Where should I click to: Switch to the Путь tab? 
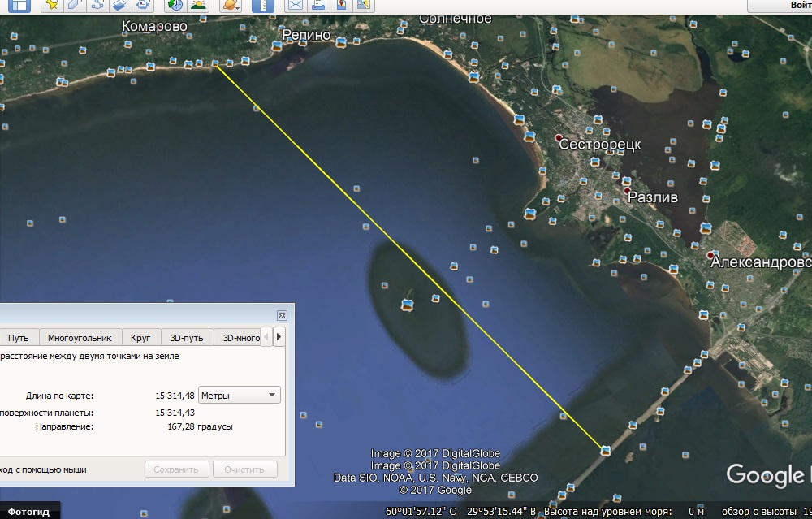[19, 338]
